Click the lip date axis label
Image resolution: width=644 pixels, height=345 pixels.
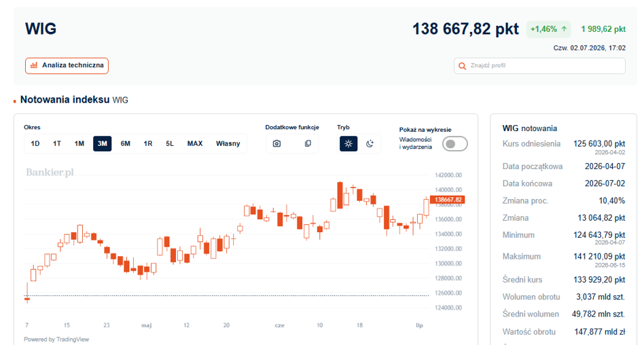[419, 325]
